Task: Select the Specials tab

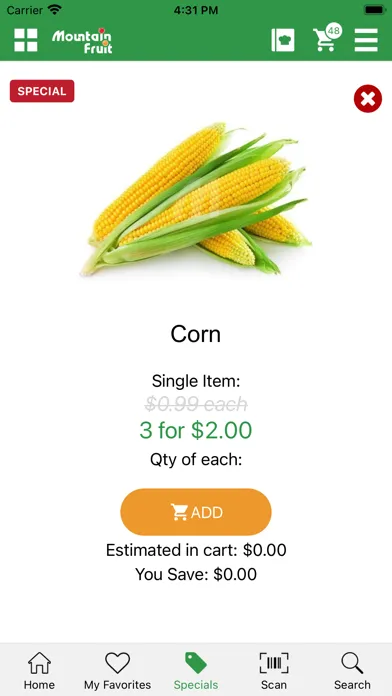Action: click(x=196, y=671)
